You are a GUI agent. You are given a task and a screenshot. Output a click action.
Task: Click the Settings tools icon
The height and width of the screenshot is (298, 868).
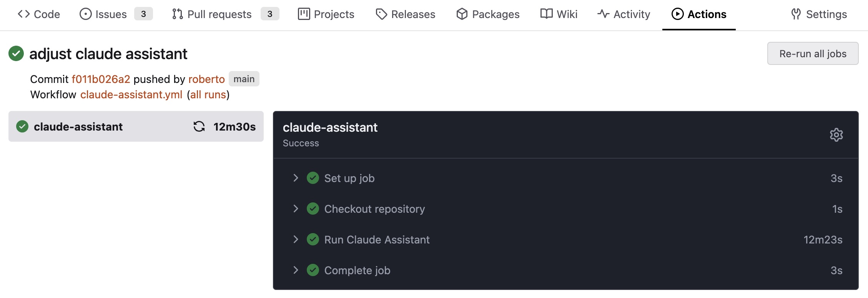pyautogui.click(x=796, y=14)
